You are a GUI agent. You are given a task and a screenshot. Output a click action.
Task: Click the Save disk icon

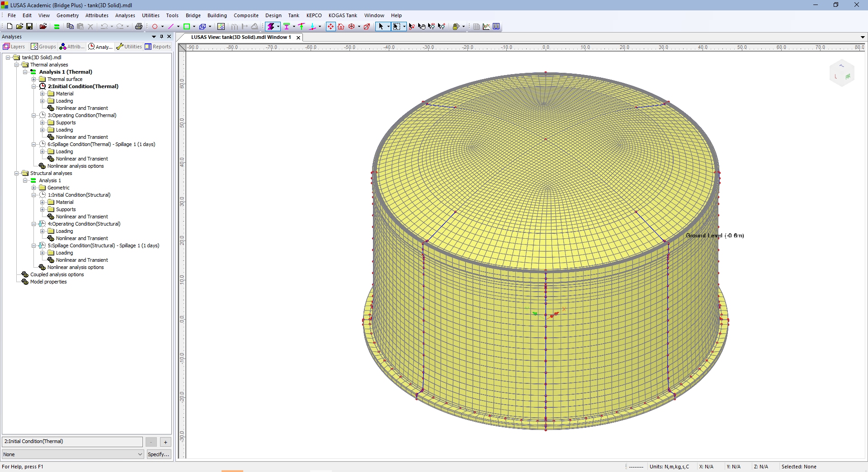pos(29,27)
